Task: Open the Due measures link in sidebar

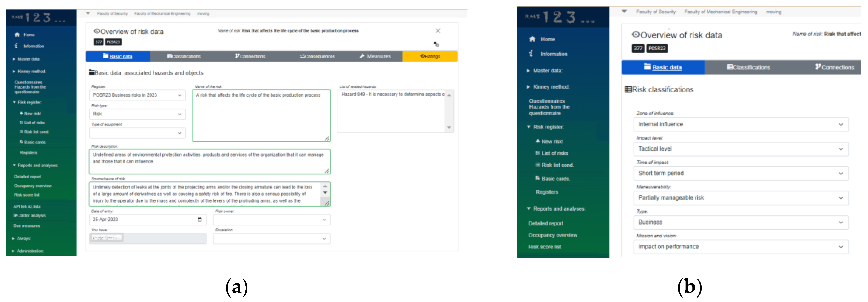Action: pos(27,226)
